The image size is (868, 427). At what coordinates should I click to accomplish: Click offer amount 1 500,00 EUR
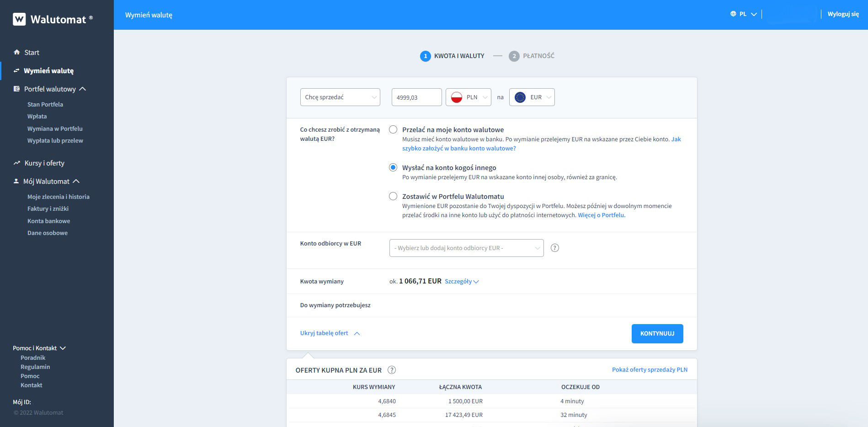465,401
